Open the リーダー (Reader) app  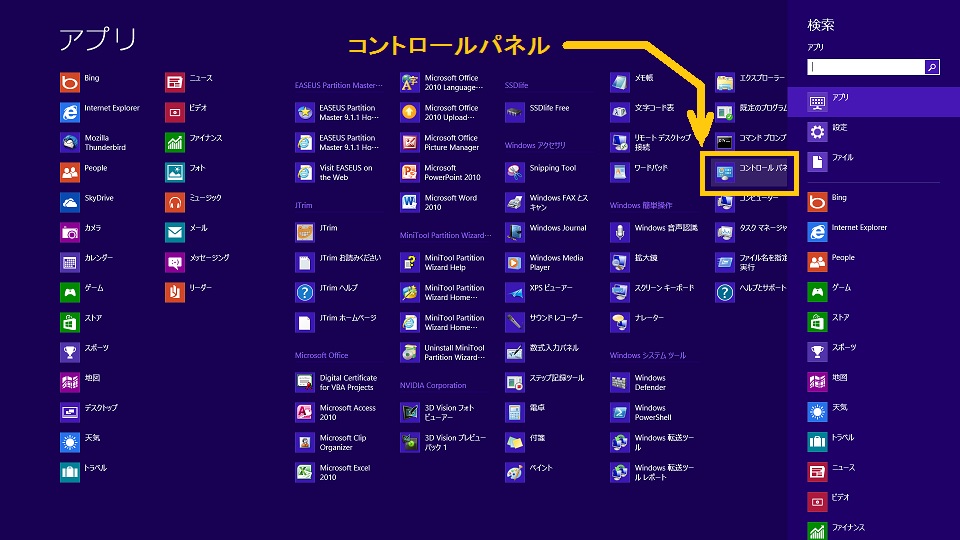click(x=189, y=292)
